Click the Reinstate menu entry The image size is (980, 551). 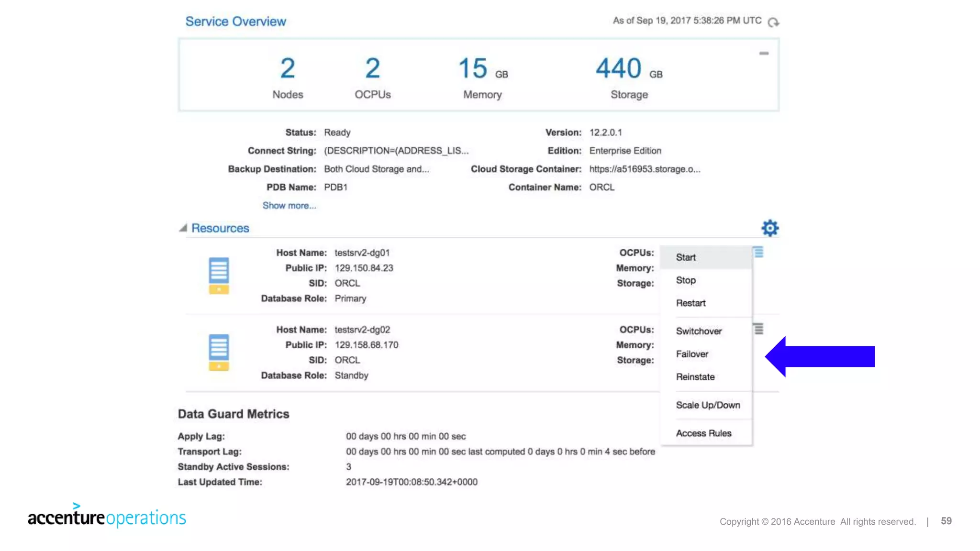(695, 377)
